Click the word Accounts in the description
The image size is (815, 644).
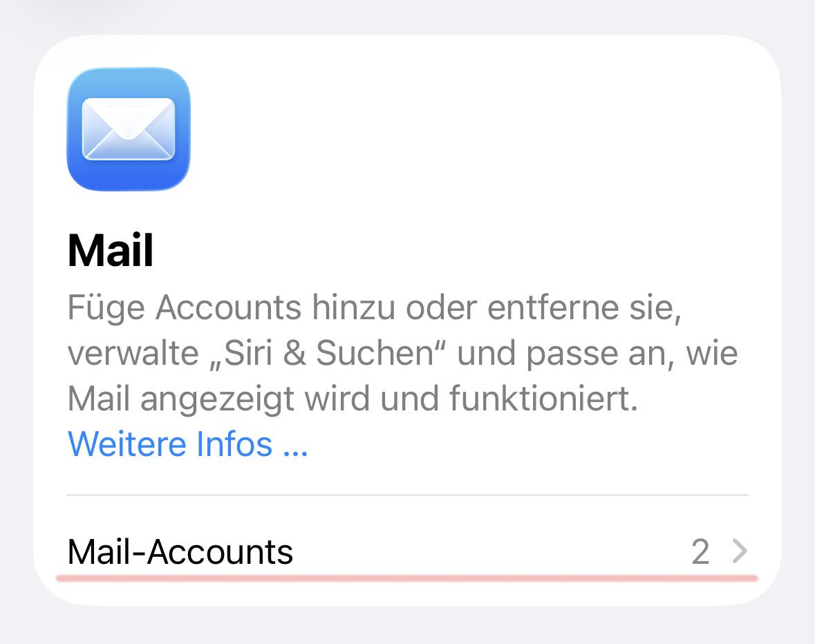coord(229,307)
